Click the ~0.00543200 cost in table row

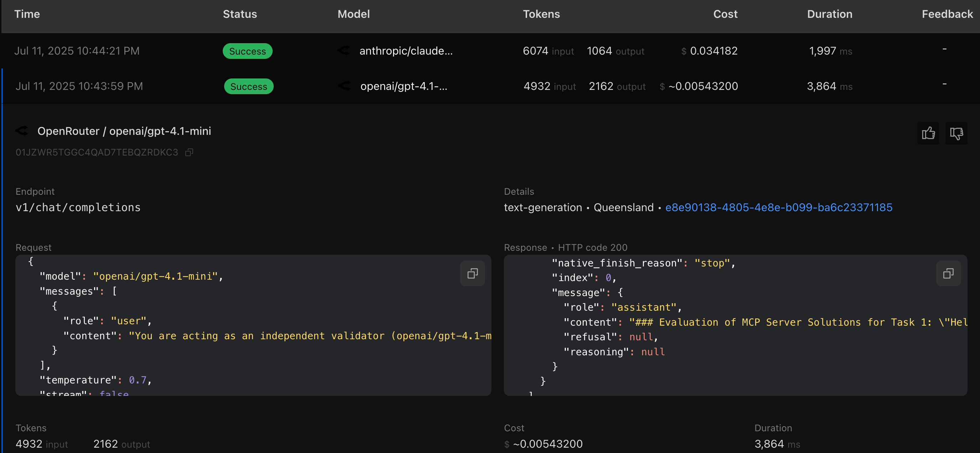698,86
